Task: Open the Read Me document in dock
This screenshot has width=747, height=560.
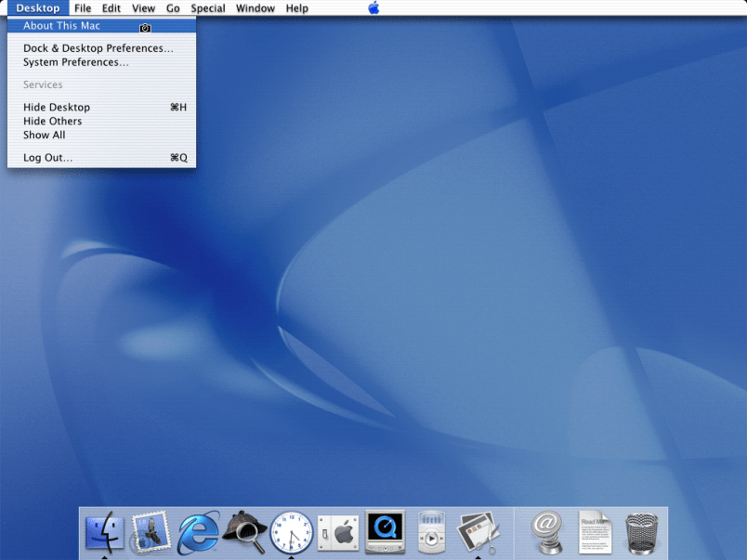Action: click(596, 533)
